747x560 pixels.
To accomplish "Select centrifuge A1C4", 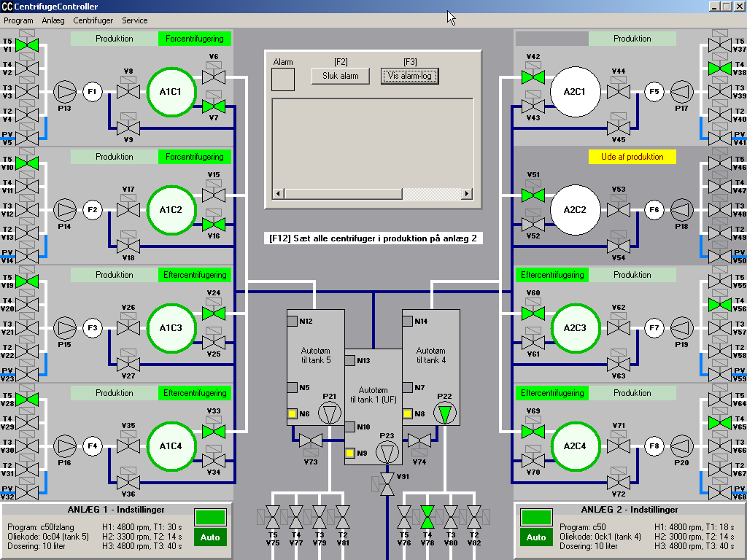I will [171, 446].
